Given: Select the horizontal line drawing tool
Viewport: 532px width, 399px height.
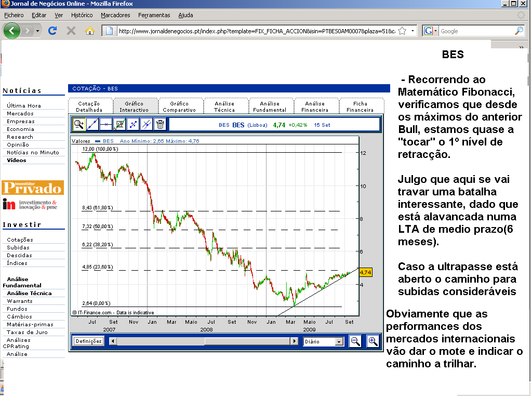Looking at the screenshot, I should (x=106, y=125).
